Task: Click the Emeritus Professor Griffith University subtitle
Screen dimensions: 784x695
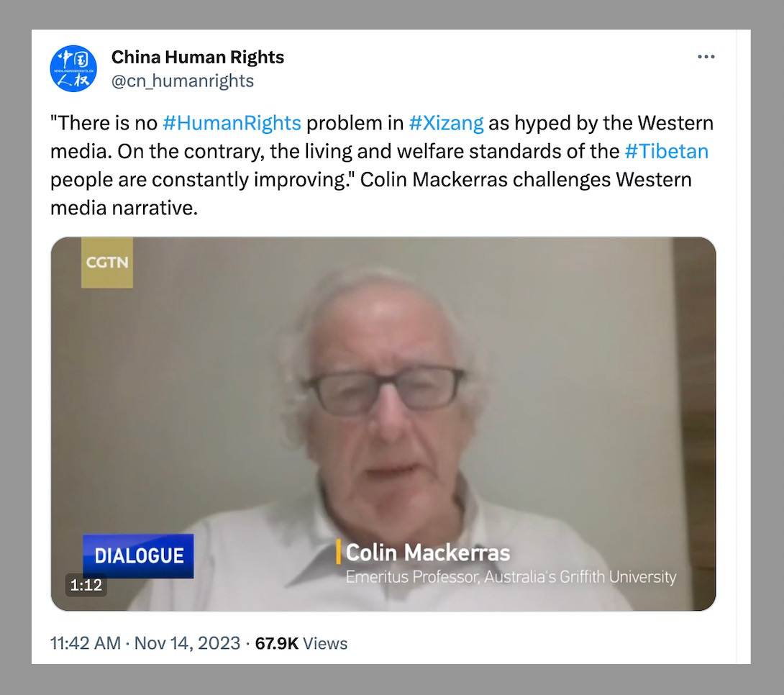Action: tap(511, 577)
